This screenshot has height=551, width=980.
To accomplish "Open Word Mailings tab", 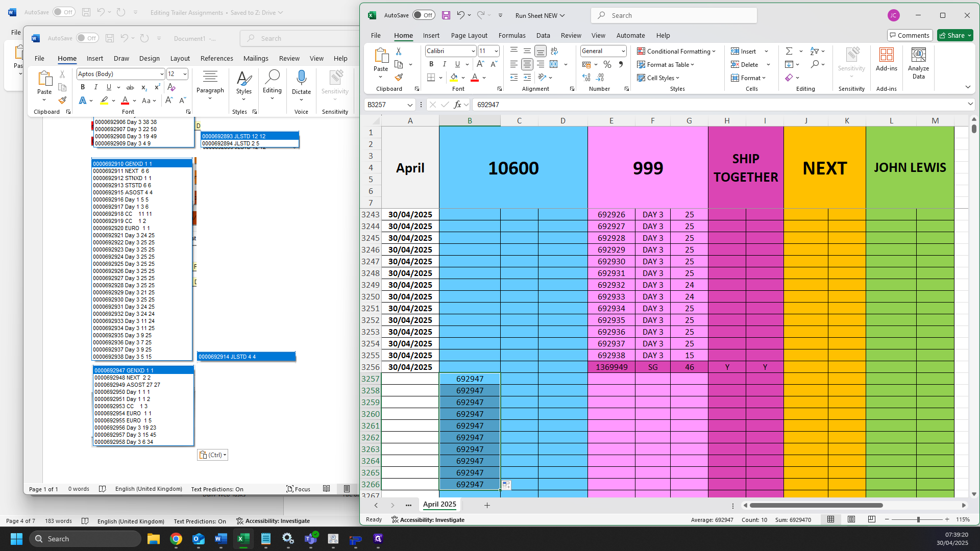I will (x=256, y=58).
